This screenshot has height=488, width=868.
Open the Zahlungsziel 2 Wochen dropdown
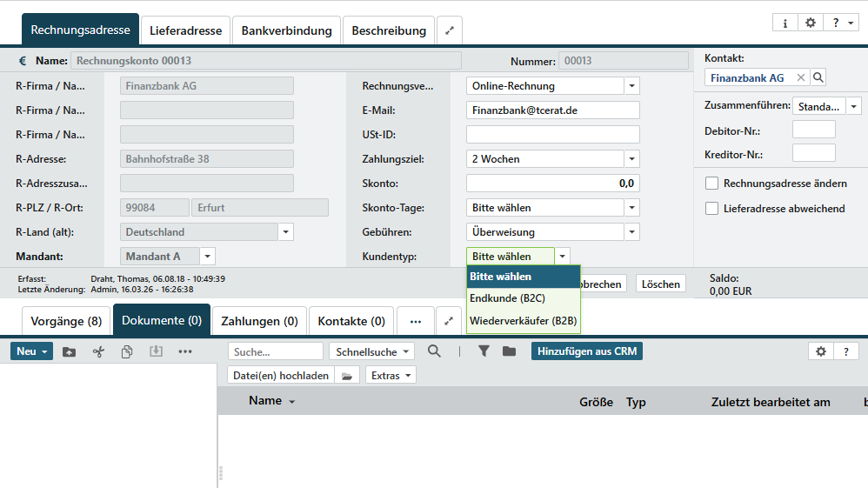[x=631, y=159]
